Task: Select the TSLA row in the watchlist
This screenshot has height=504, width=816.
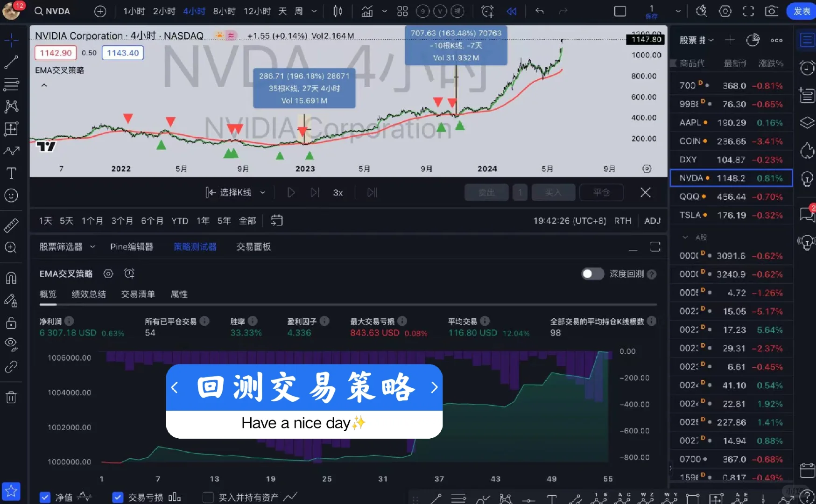Action: tap(731, 215)
